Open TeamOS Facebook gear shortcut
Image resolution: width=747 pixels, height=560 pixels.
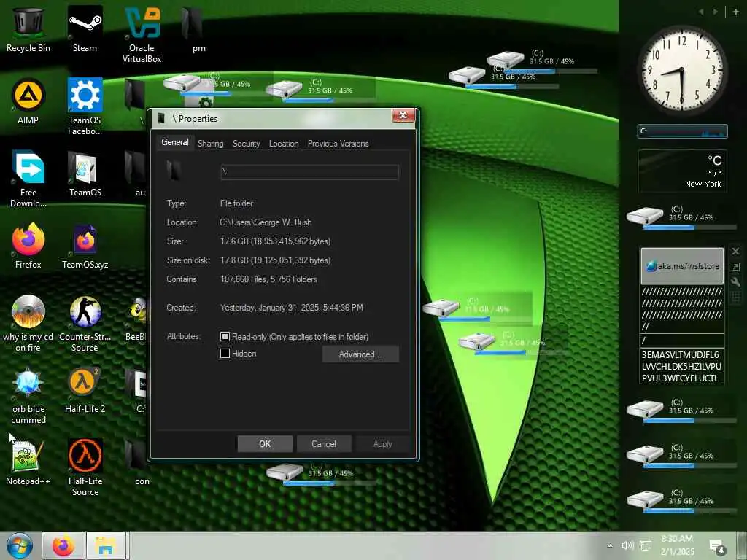(85, 106)
